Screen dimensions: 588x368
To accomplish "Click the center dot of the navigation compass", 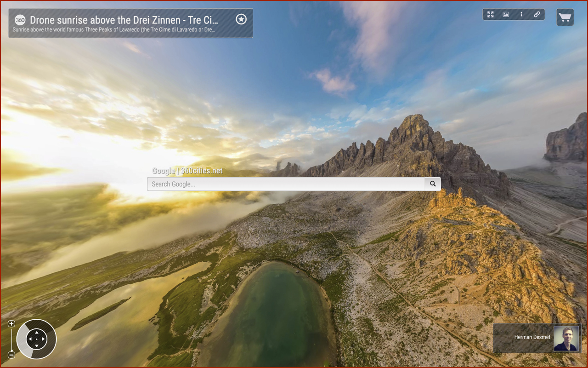I will pyautogui.click(x=37, y=339).
